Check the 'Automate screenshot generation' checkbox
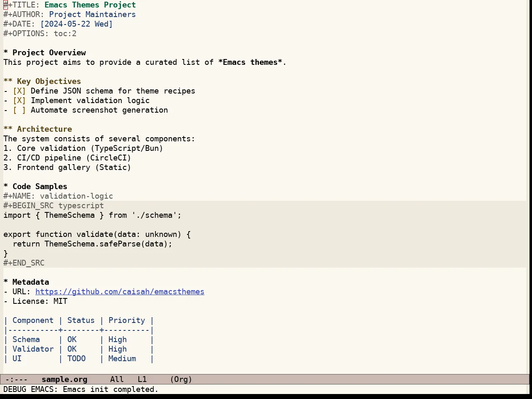 point(19,110)
